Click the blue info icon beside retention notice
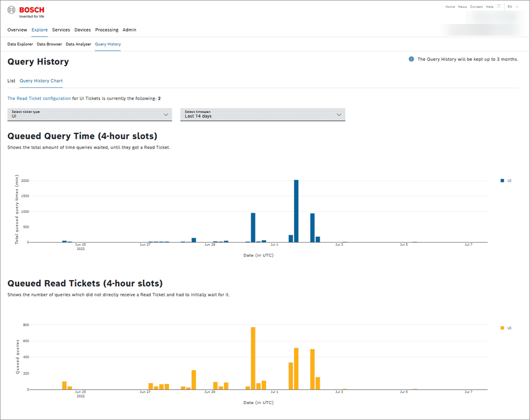Viewport: 530px width, 420px height. [x=411, y=59]
